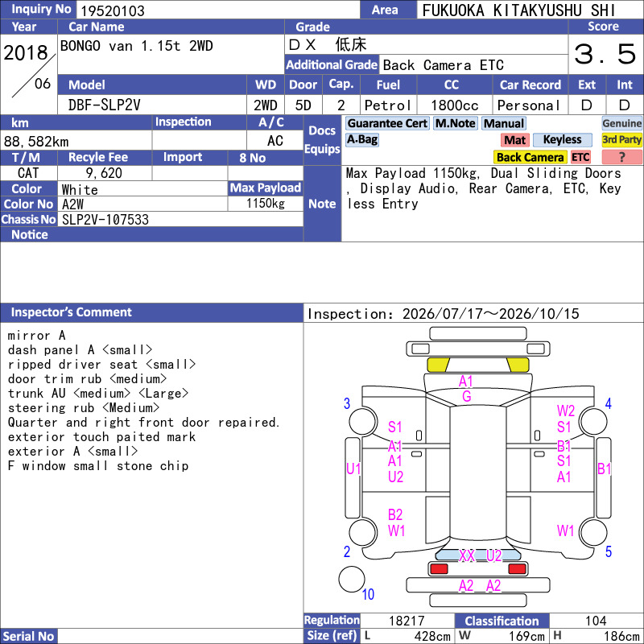Open the Inspector's Comment header

(x=151, y=312)
